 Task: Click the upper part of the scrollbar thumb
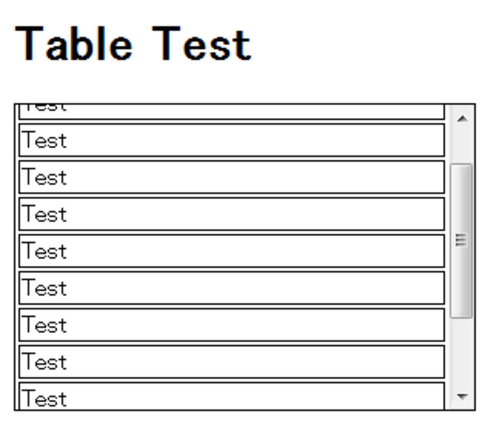coord(461,185)
